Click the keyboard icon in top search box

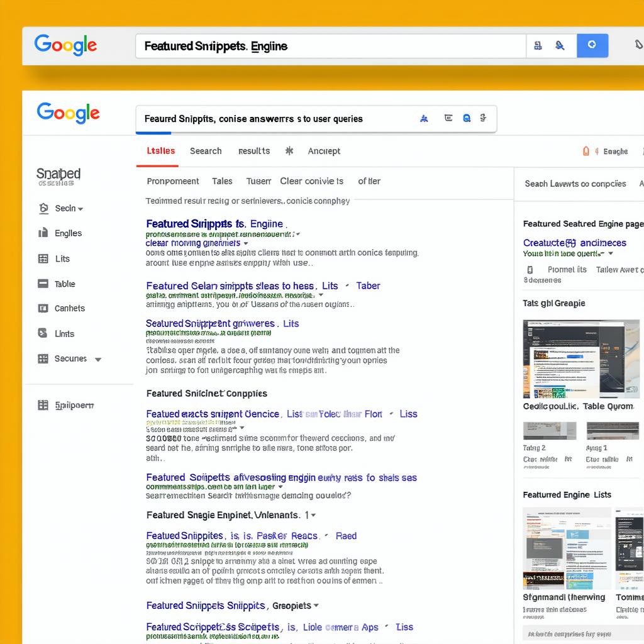pos(538,45)
